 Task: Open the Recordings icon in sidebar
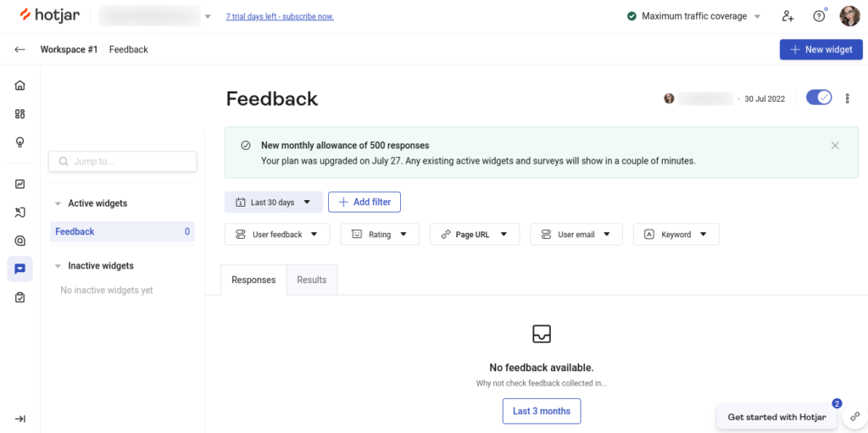pos(19,213)
